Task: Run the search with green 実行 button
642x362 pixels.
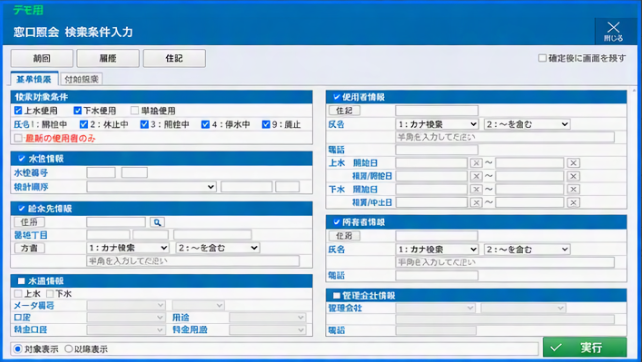Action: (585, 348)
